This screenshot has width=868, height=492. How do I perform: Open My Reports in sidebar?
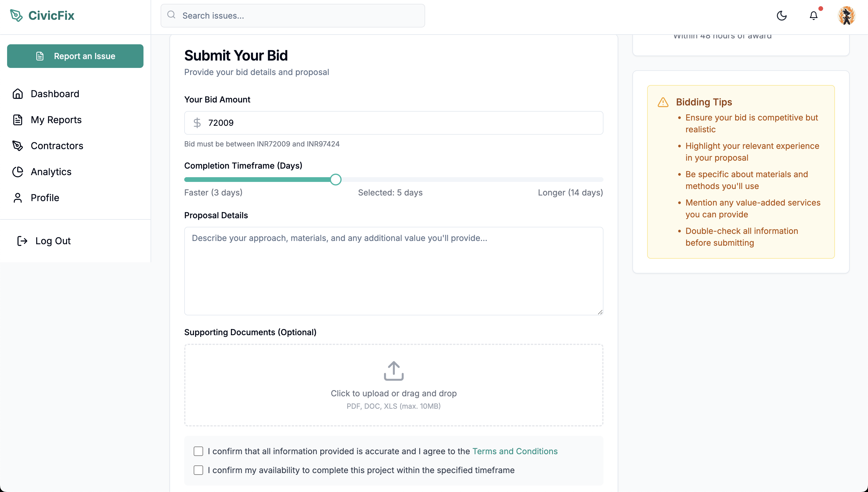[x=56, y=120]
